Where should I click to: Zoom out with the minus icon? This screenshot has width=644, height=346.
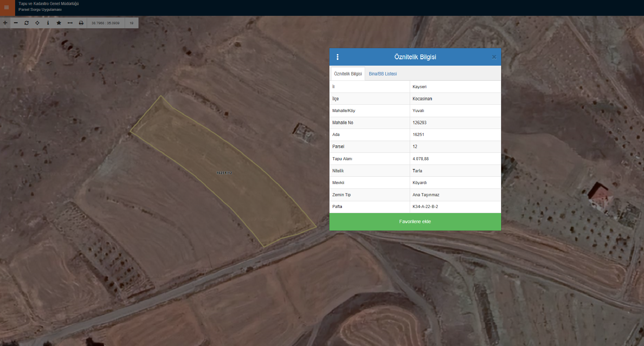tap(16, 23)
